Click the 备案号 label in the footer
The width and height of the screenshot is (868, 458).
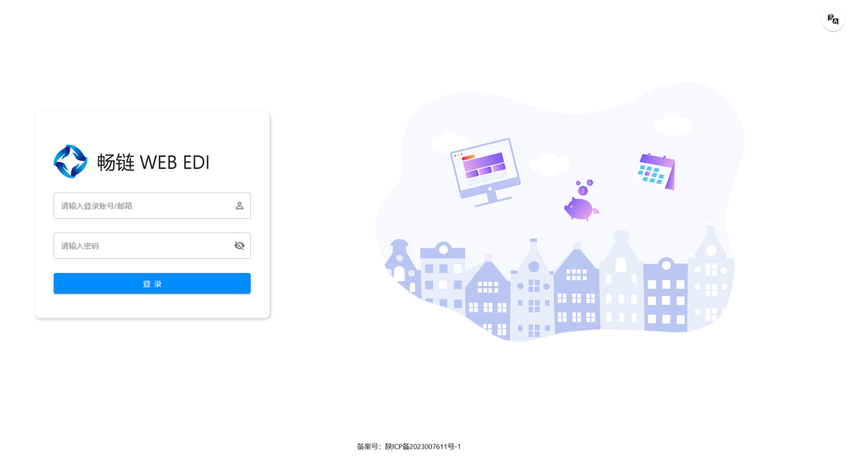(x=369, y=446)
